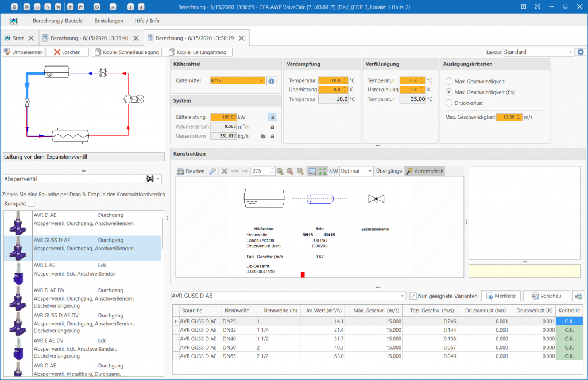588x380 pixels.
Task: Open the 'Berechnung / Bauteile' menu
Action: pos(57,21)
